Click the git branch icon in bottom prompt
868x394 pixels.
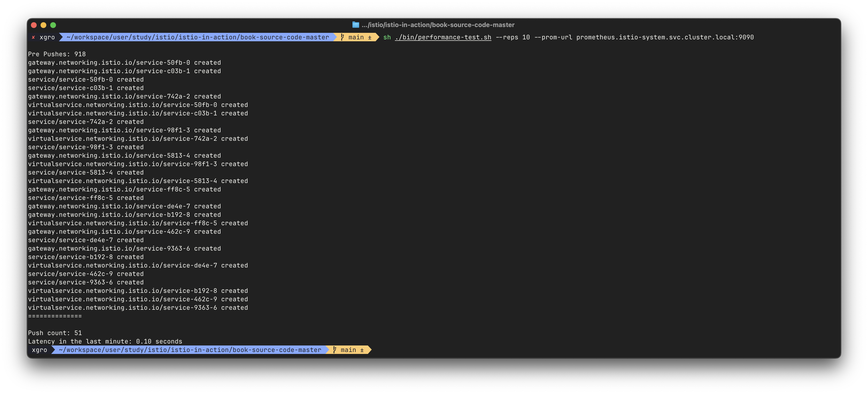coord(335,350)
